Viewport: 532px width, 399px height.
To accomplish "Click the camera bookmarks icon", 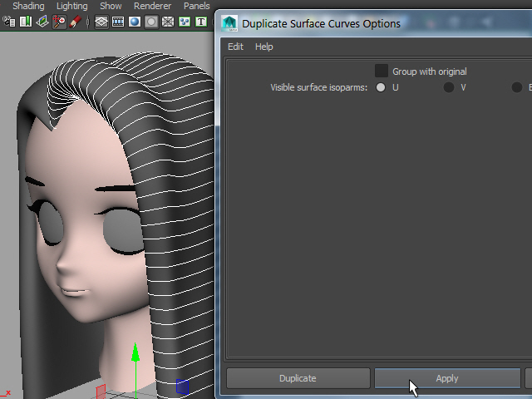I will [26, 22].
